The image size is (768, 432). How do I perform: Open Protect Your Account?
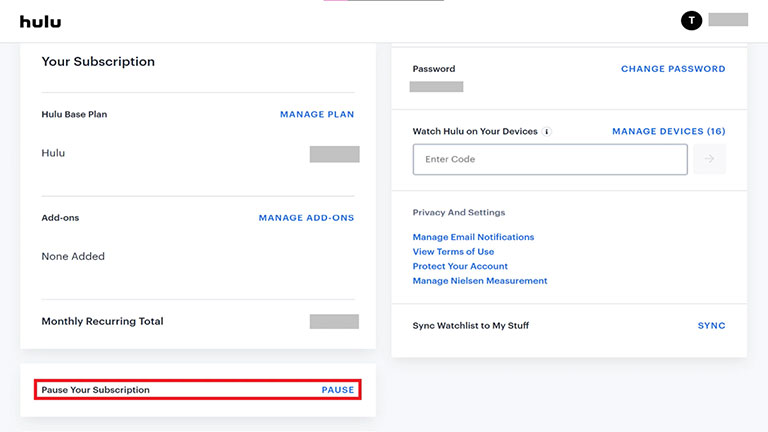pos(460,266)
